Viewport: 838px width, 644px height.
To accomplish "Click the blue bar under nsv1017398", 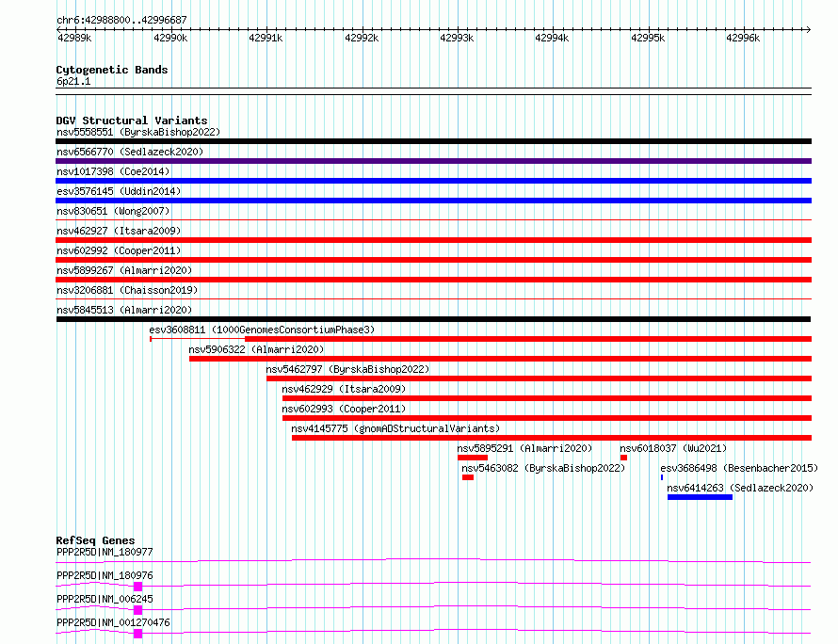I will (433, 181).
